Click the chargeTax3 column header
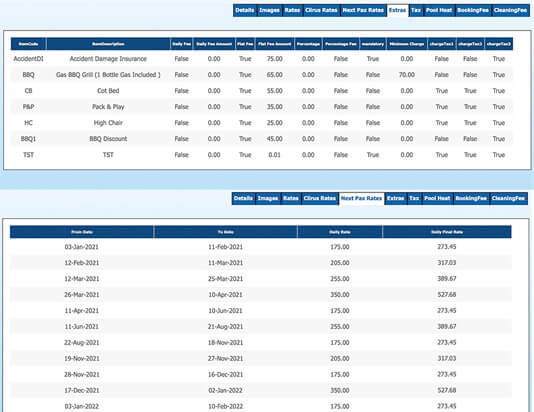The height and width of the screenshot is (412, 534). 499,44
